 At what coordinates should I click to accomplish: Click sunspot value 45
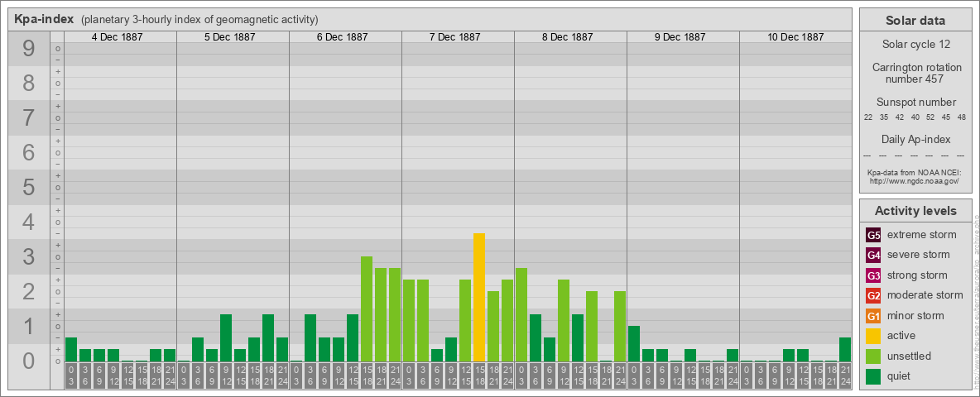point(946,117)
